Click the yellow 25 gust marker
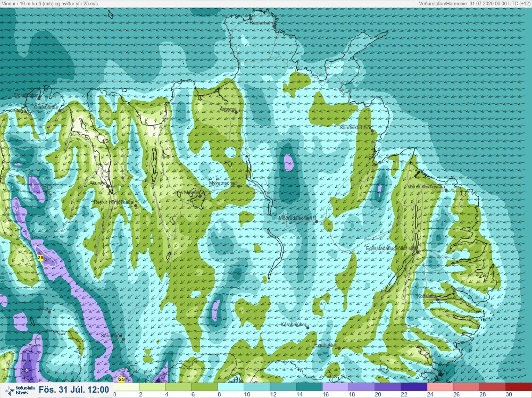 tap(121, 379)
